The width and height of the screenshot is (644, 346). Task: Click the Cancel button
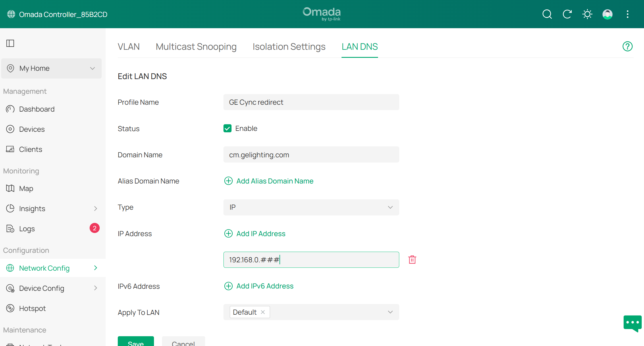[184, 342]
